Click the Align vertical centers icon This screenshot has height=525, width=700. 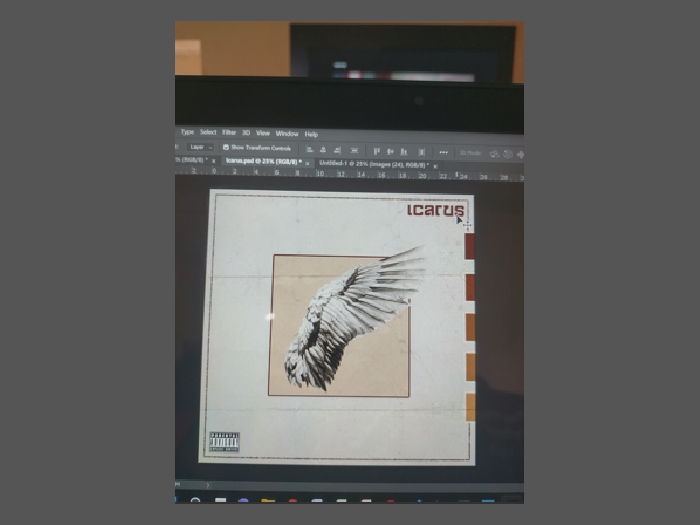click(x=390, y=151)
